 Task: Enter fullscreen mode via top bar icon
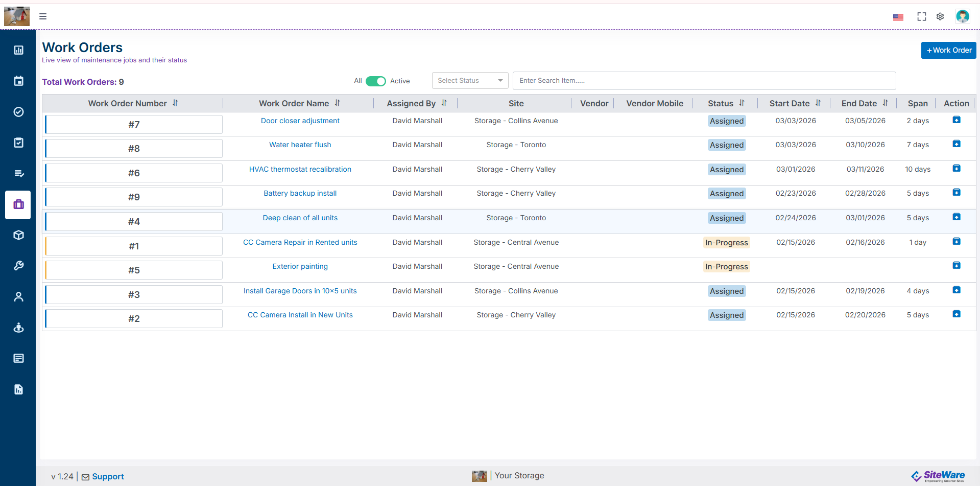coord(921,17)
